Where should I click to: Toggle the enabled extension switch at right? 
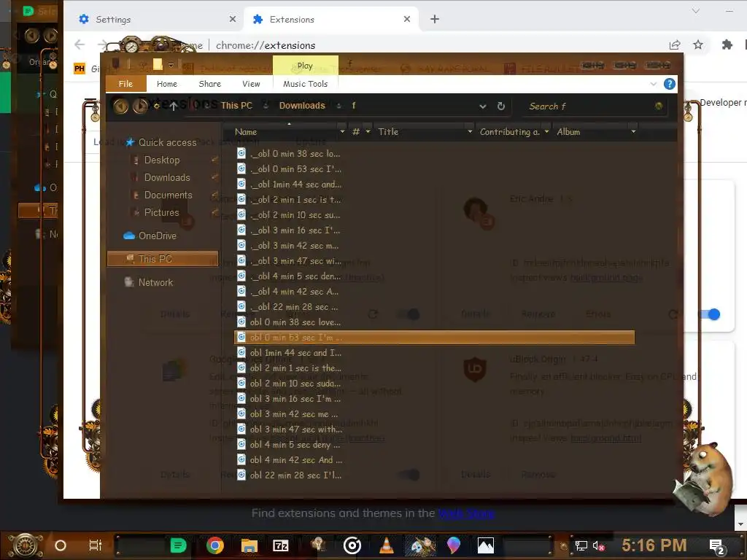710,314
